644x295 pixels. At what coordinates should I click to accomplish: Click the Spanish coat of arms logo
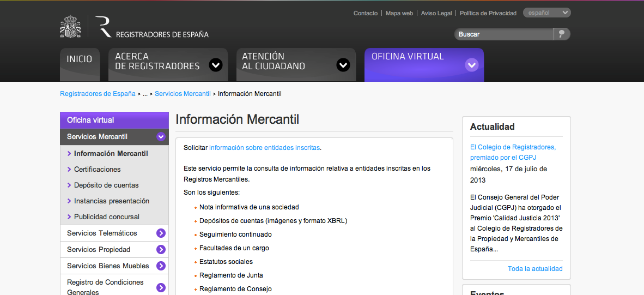[x=70, y=27]
